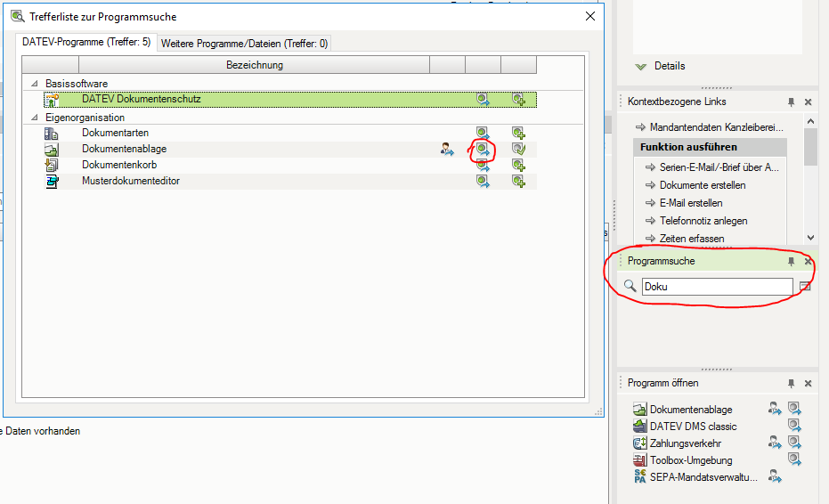Click the shield-arrow icon beside Dokumentenablage in Programm öffnen
829x504 pixels.
point(794,409)
